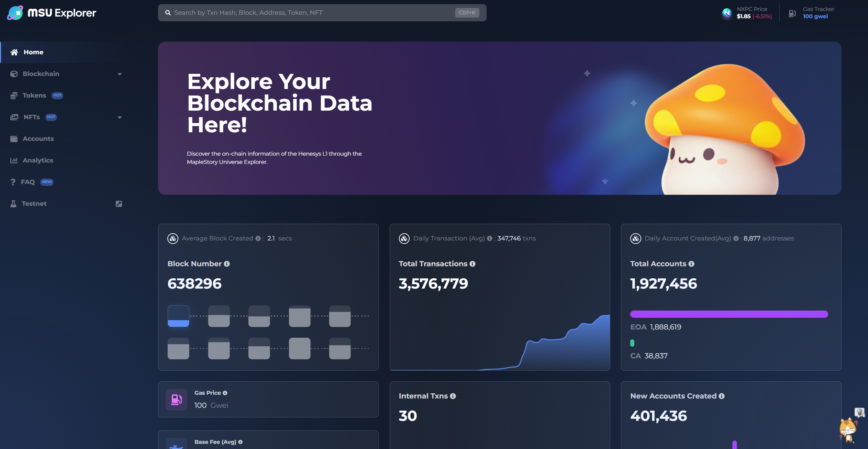The image size is (868, 449).
Task: Click the EOA count 1,888,619
Action: coord(666,327)
